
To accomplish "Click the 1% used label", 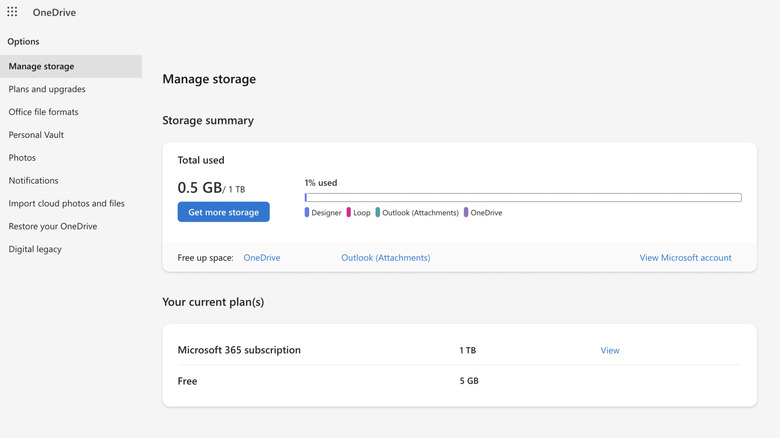I will click(321, 183).
